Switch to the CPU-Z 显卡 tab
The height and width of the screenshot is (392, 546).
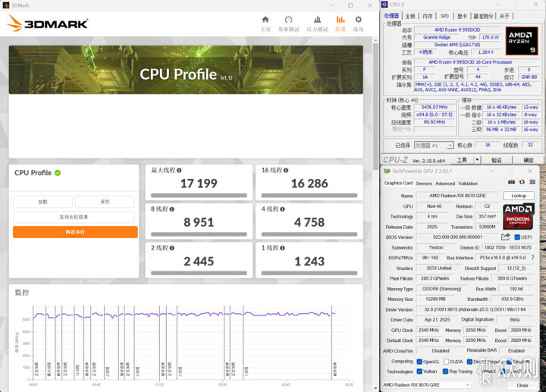(x=462, y=16)
